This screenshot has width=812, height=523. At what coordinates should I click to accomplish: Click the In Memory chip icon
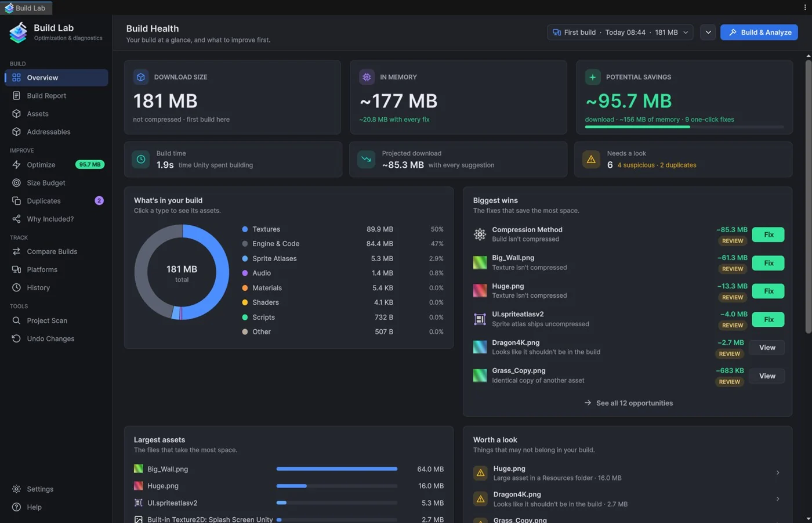click(x=367, y=77)
